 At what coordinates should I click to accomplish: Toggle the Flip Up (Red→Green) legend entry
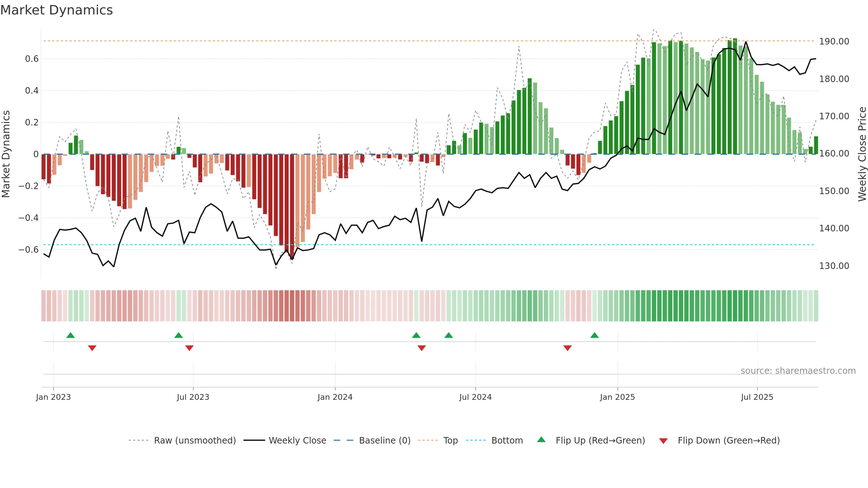[591, 440]
